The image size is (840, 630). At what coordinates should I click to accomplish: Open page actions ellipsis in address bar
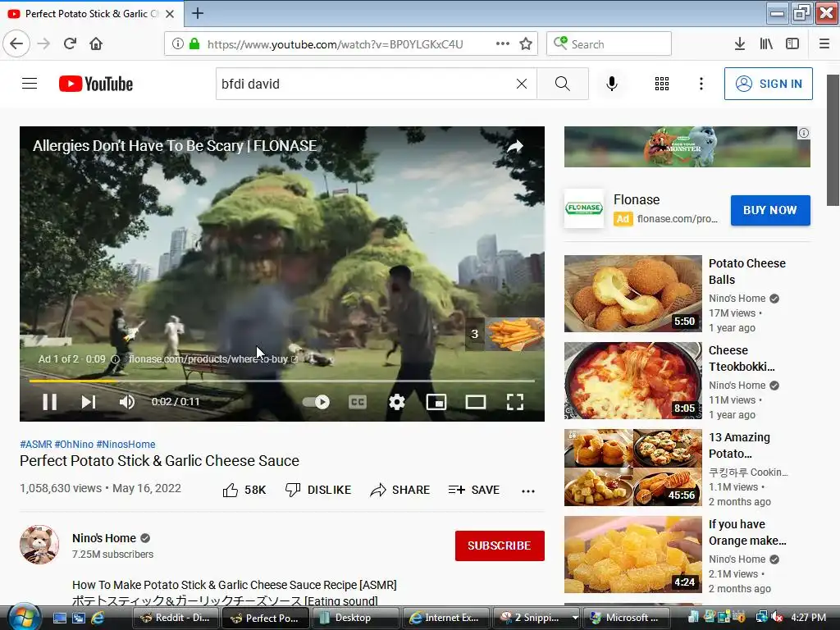[x=503, y=44]
